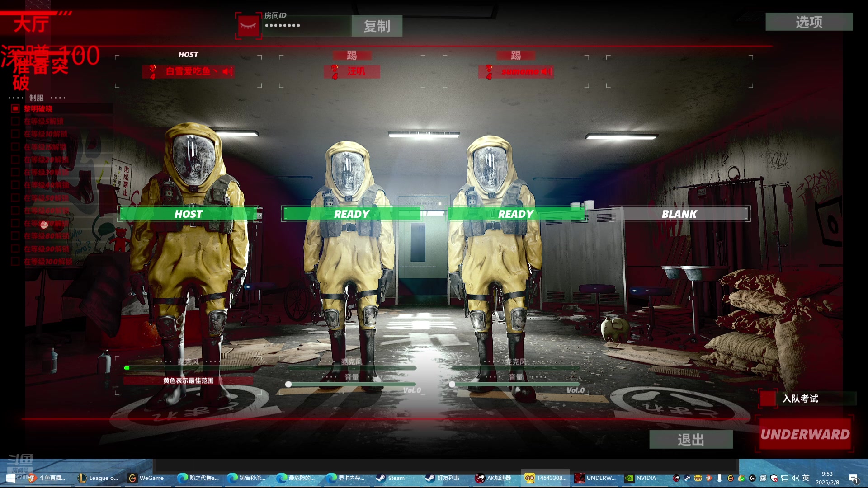Click the empty BLANK player slot
868x488 pixels.
click(679, 214)
